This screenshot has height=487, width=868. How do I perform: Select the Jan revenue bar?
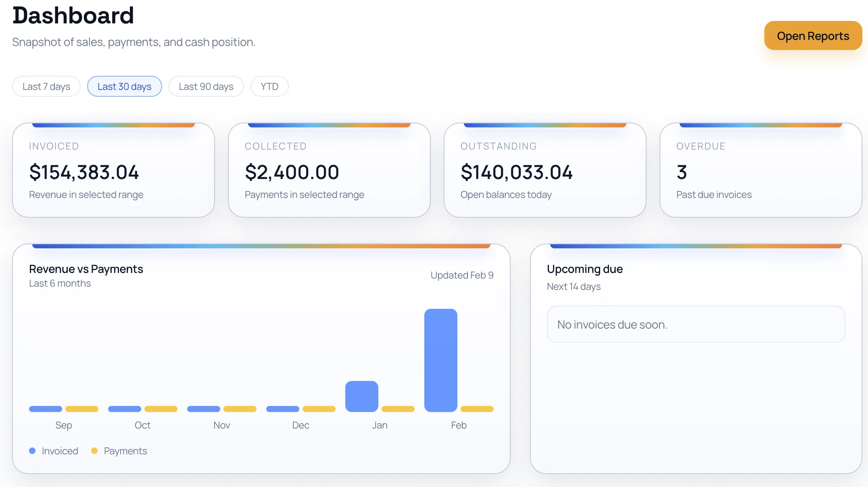(x=361, y=396)
